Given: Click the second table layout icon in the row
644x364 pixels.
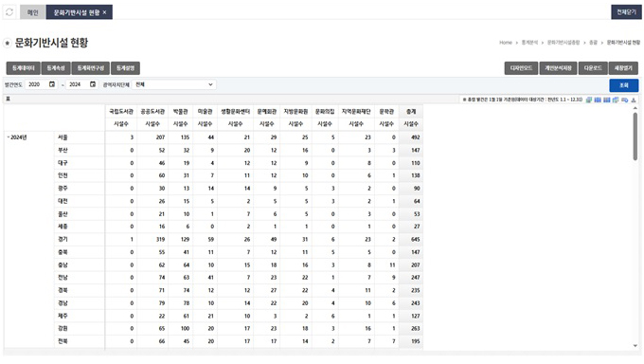Looking at the screenshot, I should pyautogui.click(x=598, y=100).
